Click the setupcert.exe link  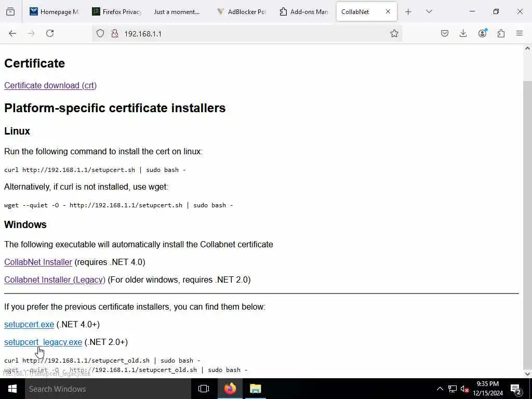pyautogui.click(x=29, y=325)
